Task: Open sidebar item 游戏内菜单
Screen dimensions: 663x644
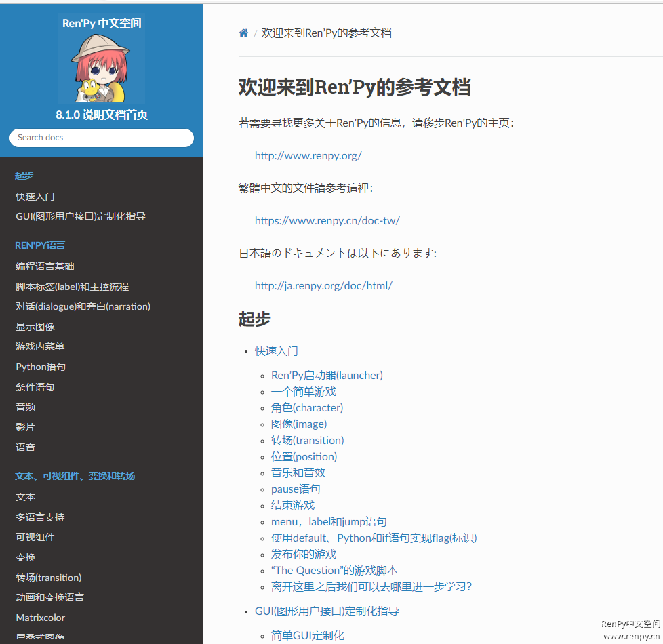Action: pos(40,346)
